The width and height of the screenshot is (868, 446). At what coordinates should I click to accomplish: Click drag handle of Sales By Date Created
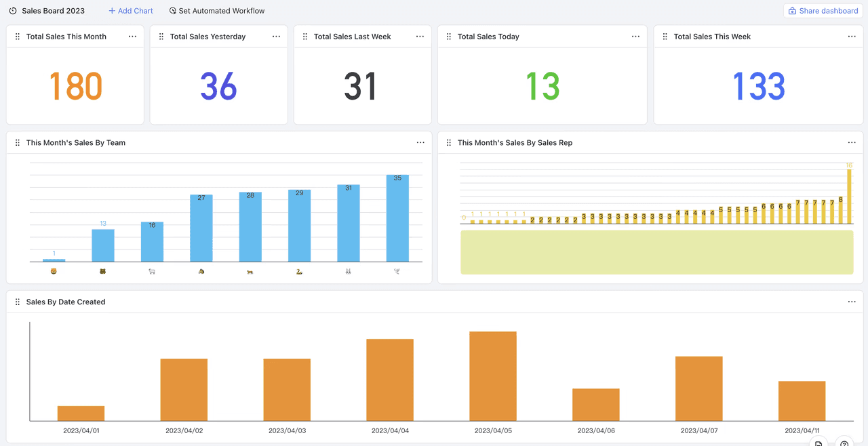click(x=18, y=302)
